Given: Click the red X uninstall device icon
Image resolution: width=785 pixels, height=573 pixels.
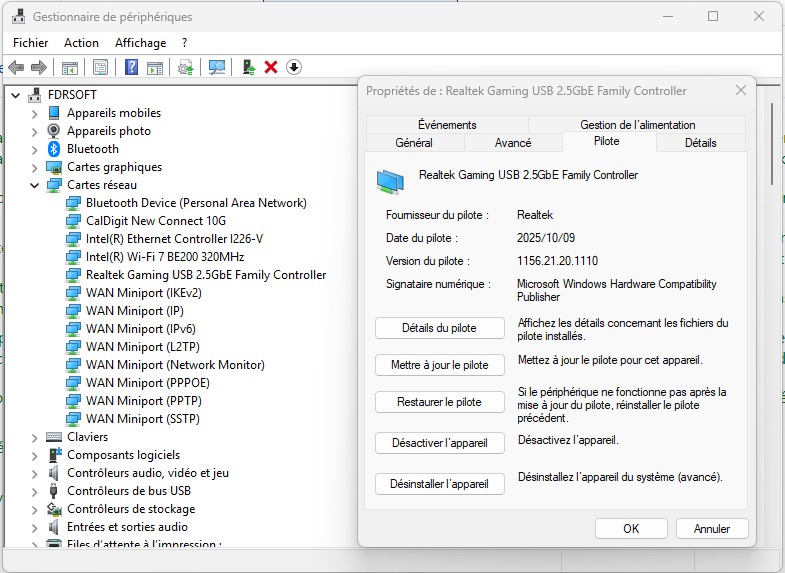Looking at the screenshot, I should pyautogui.click(x=270, y=67).
